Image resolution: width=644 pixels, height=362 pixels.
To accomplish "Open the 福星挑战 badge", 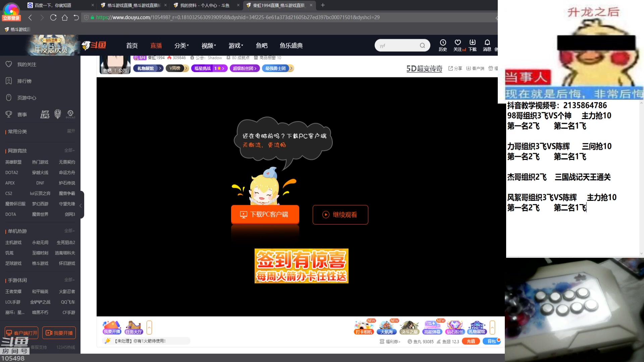I will tap(209, 68).
